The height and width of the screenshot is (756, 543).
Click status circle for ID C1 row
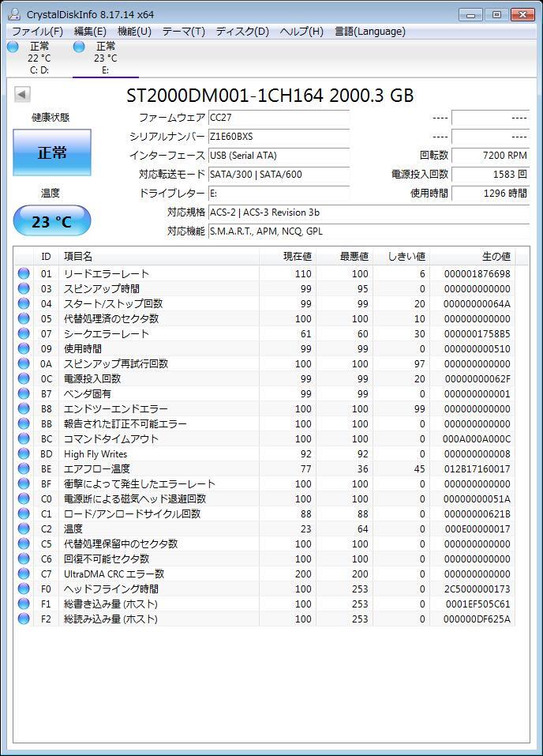24,513
